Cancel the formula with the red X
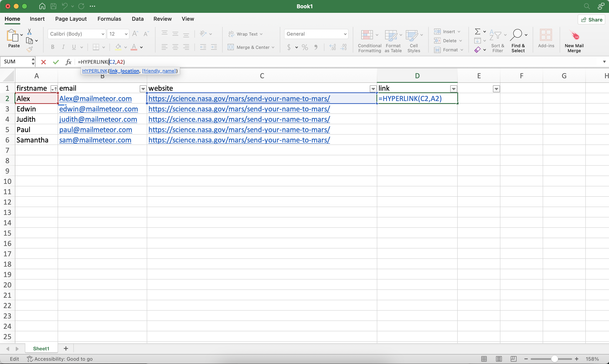 44,62
